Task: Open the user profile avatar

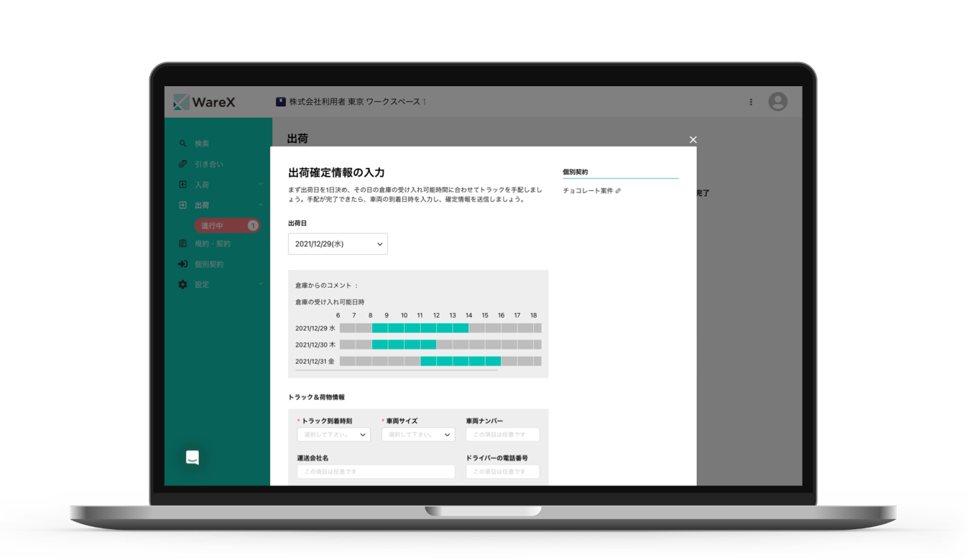Action: coord(777,102)
